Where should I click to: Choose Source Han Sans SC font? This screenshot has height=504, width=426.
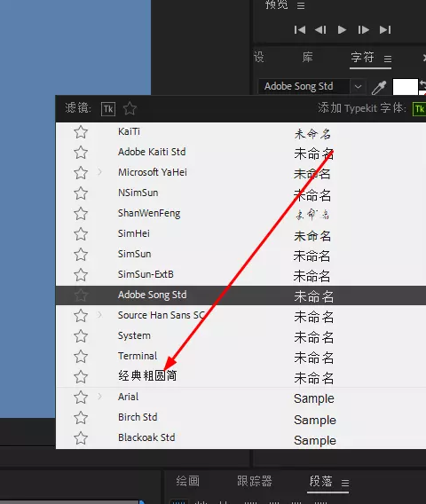161,315
